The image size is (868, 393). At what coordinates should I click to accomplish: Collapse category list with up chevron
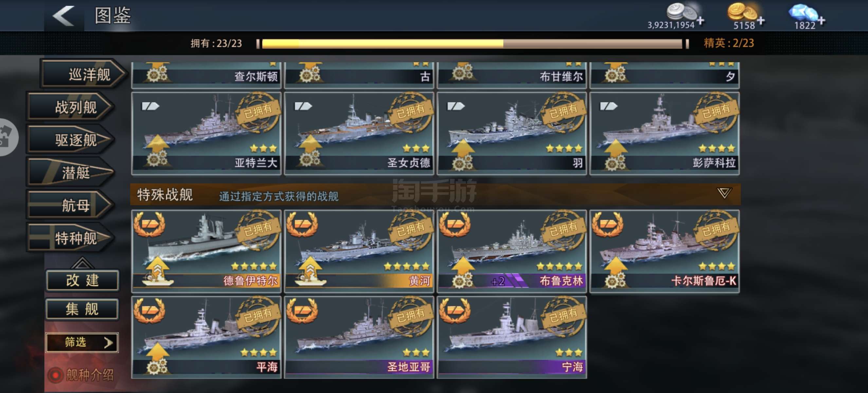click(x=82, y=262)
